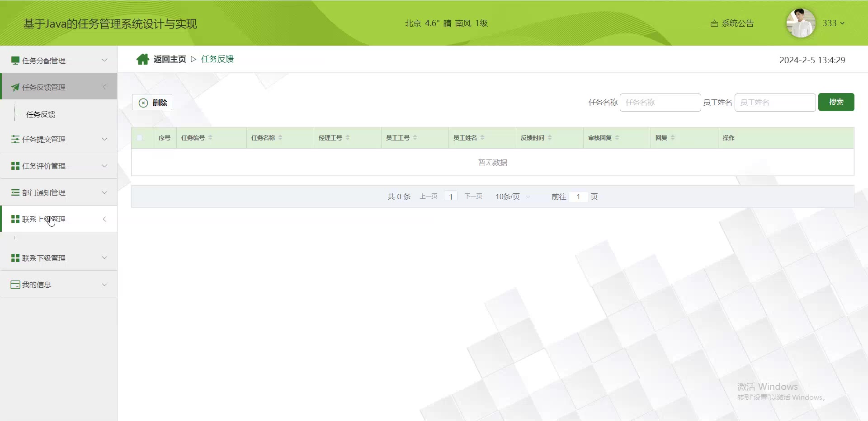
Task: Click the 暂无数据 empty table message
Action: click(493, 162)
